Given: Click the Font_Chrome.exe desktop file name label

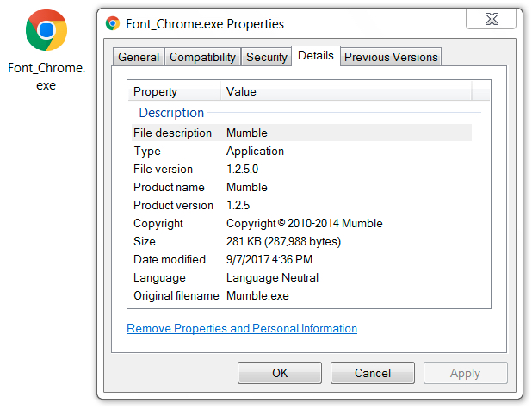Looking at the screenshot, I should click(46, 77).
